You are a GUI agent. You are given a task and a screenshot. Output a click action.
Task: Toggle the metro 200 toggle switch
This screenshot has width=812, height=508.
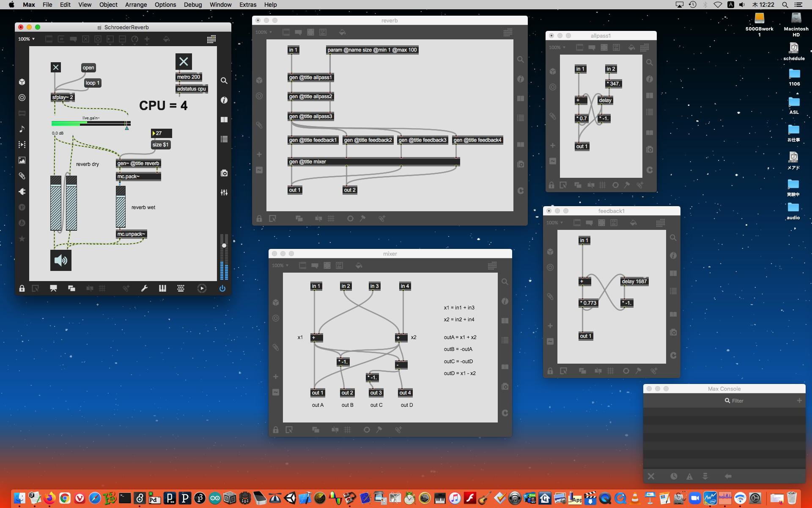pos(184,62)
